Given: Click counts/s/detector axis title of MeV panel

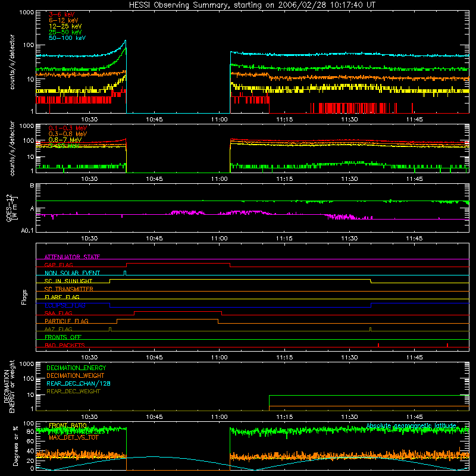Looking at the screenshot, I should pyautogui.click(x=12, y=148).
